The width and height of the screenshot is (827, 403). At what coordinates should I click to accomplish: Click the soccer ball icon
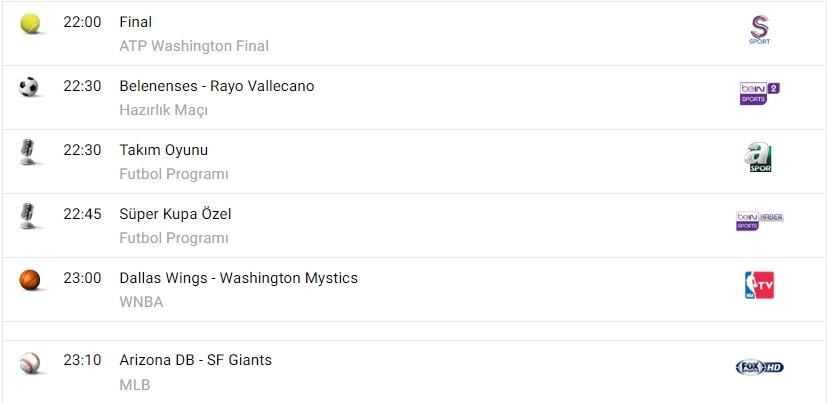pos(29,87)
